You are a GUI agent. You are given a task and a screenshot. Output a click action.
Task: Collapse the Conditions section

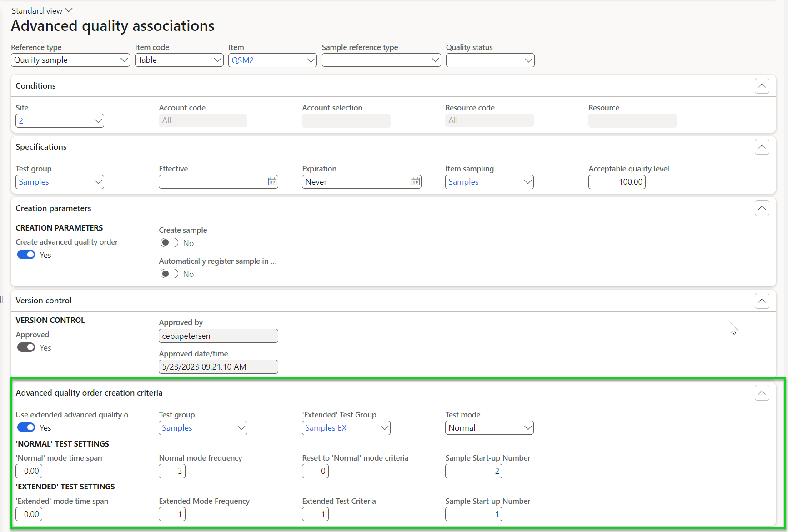(762, 86)
